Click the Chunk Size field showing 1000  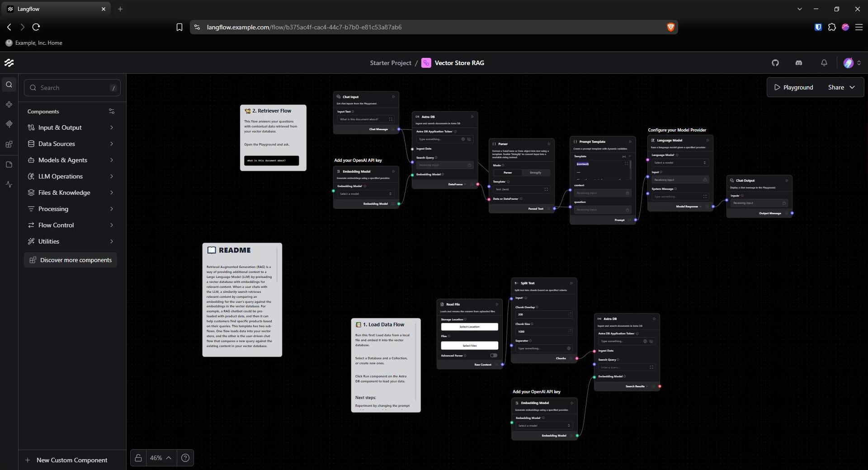[544, 332]
